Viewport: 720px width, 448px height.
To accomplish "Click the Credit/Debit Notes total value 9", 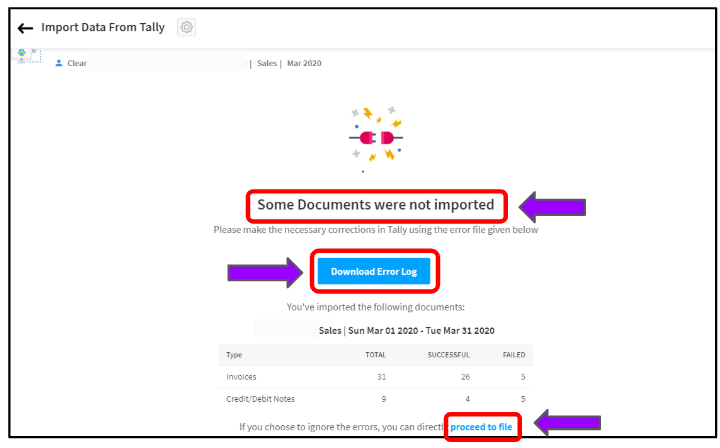I will [x=384, y=399].
